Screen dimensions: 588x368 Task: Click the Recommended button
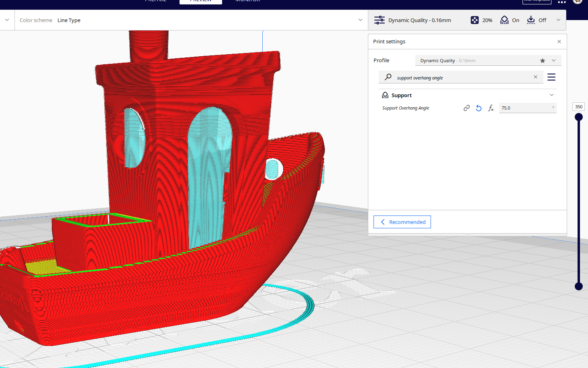click(x=402, y=222)
